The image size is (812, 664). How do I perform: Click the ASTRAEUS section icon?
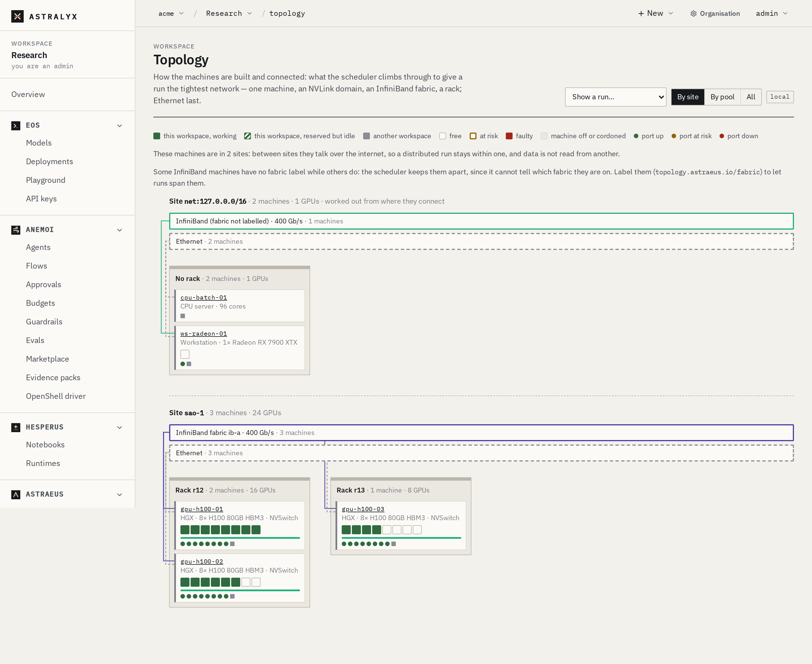click(16, 494)
